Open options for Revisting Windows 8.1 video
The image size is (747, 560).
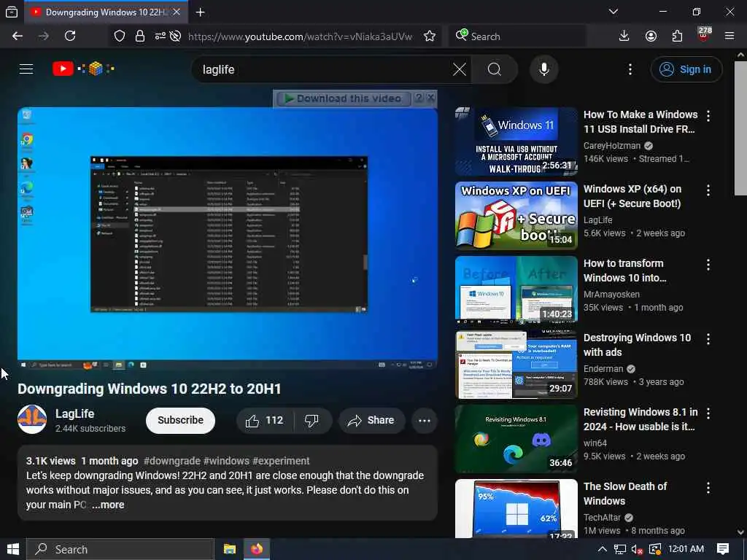(x=708, y=413)
